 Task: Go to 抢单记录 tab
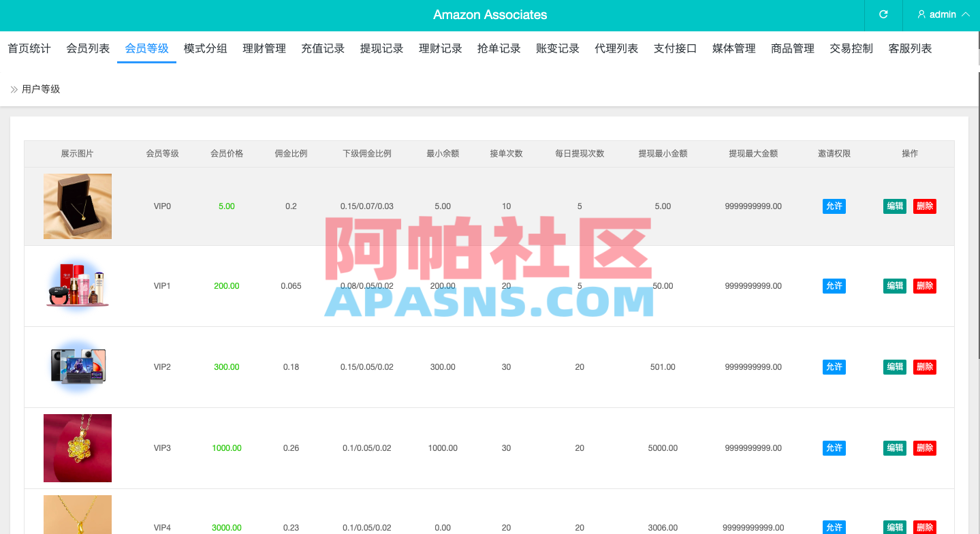coord(499,48)
